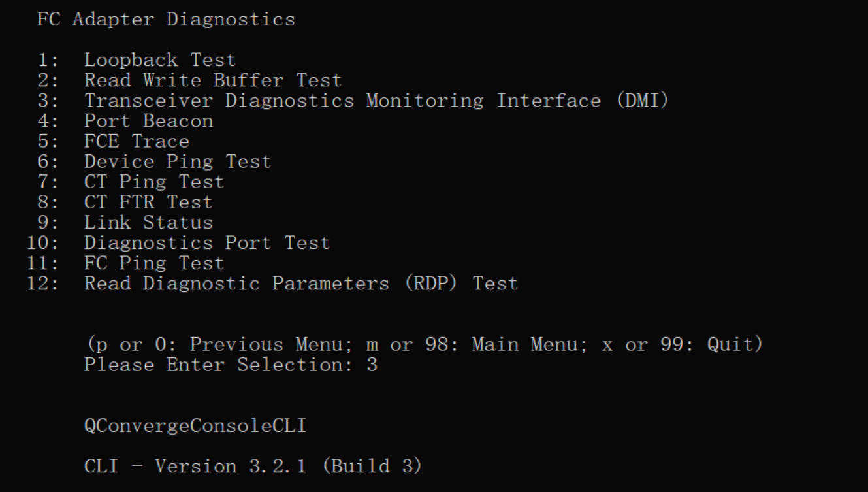Click the CLI Version 3.2.1 line
Screen dimensions: 868x492
253,467
